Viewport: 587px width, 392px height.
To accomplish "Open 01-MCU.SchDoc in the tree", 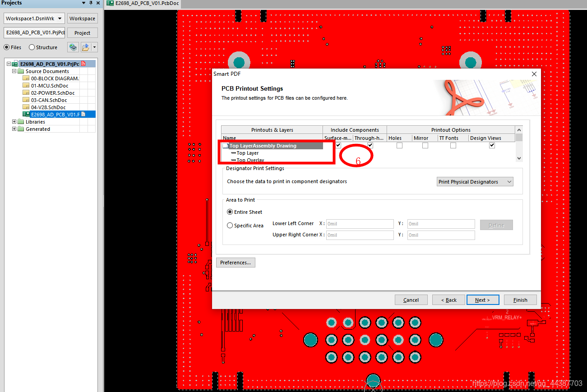I will tap(50, 86).
